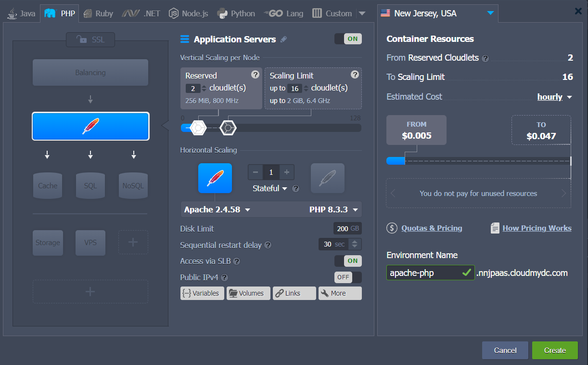Add a Cache node

click(48, 185)
